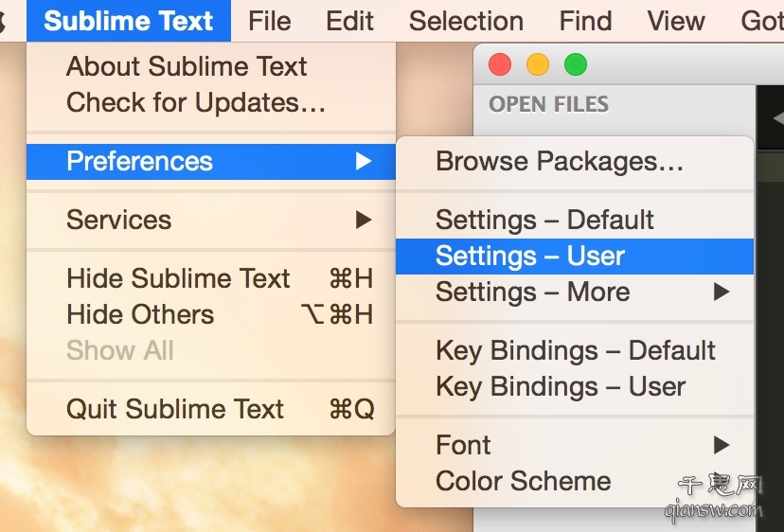Choose Check for Updates…
The height and width of the screenshot is (532, 784).
[x=210, y=102]
